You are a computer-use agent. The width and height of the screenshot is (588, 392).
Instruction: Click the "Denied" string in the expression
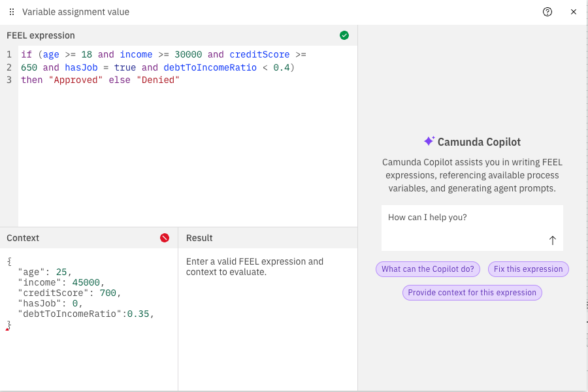pyautogui.click(x=157, y=80)
